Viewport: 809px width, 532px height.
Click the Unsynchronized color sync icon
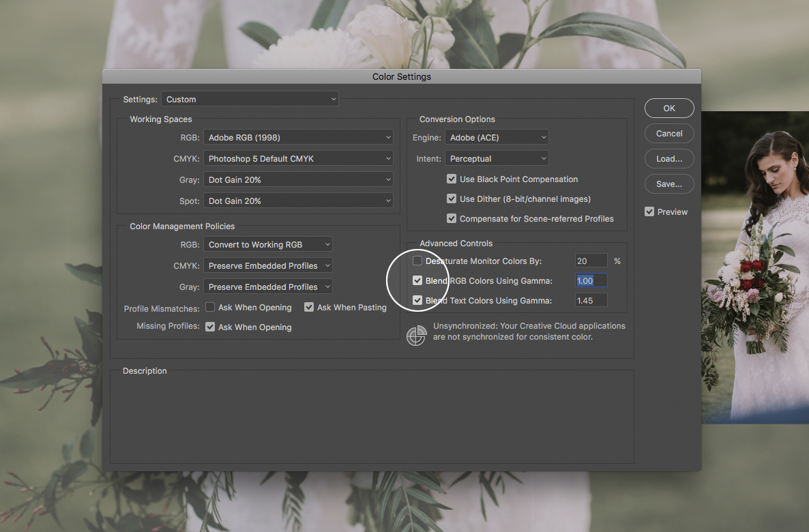click(x=416, y=336)
